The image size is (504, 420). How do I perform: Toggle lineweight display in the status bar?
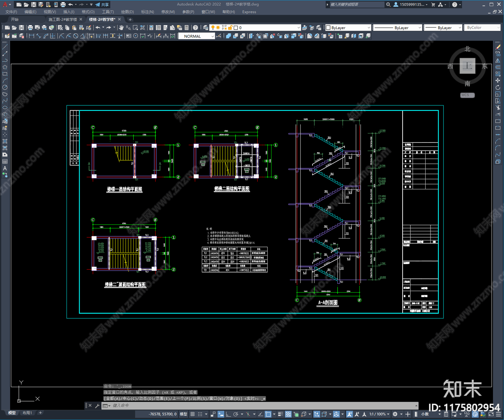[x=280, y=414]
